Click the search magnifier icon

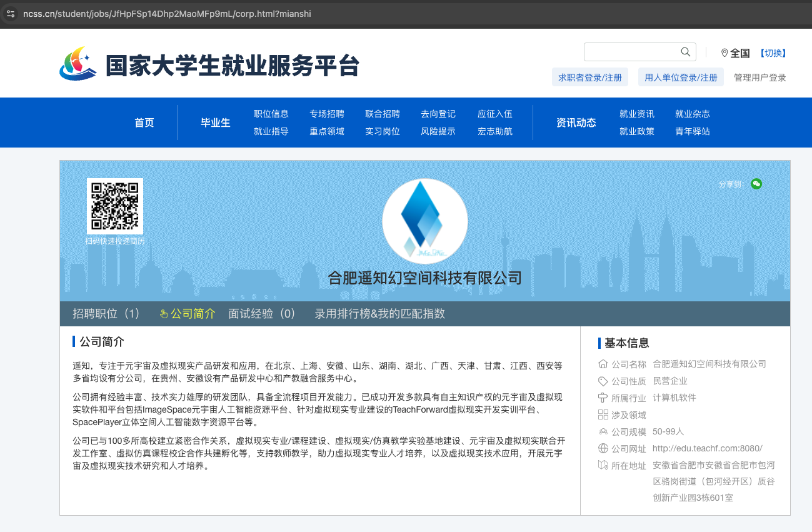[x=686, y=52]
